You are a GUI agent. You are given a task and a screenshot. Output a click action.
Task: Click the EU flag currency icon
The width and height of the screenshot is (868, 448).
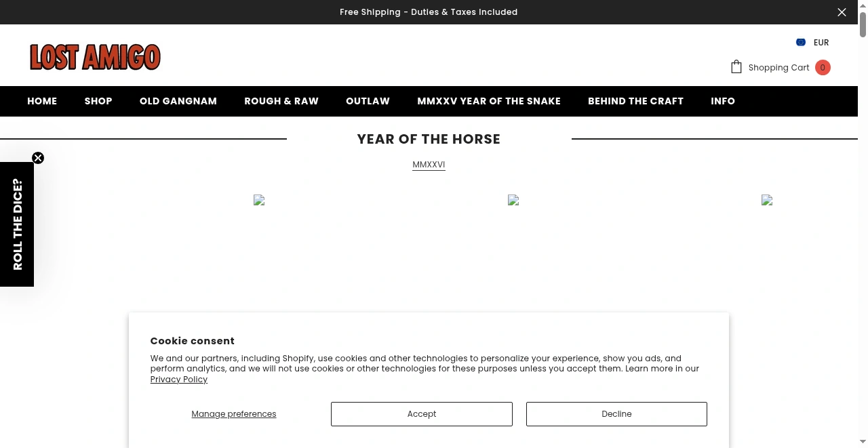tap(801, 42)
